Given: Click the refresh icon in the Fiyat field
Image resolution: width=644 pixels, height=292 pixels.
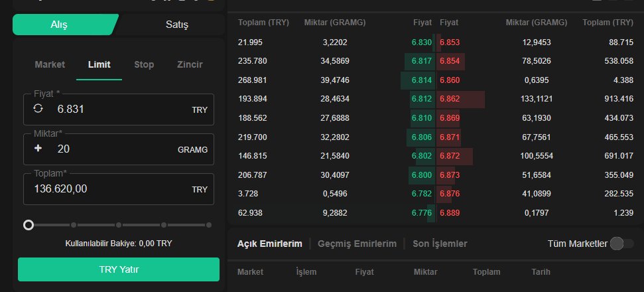Looking at the screenshot, I should pos(38,108).
